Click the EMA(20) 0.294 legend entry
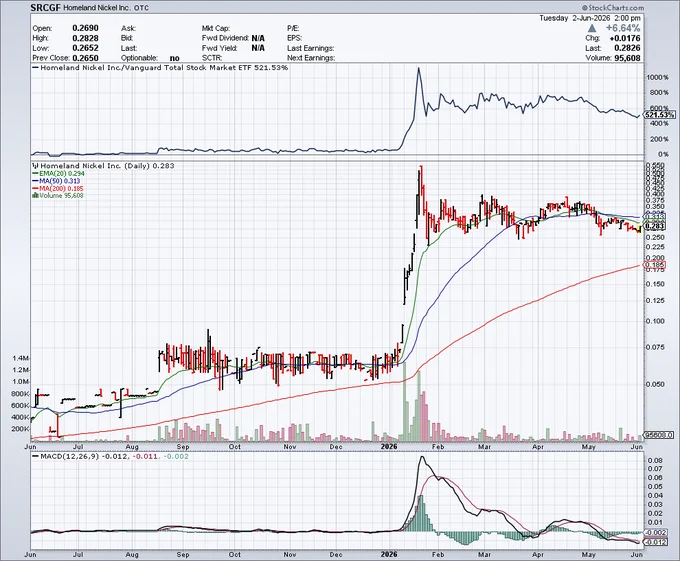 59,173
